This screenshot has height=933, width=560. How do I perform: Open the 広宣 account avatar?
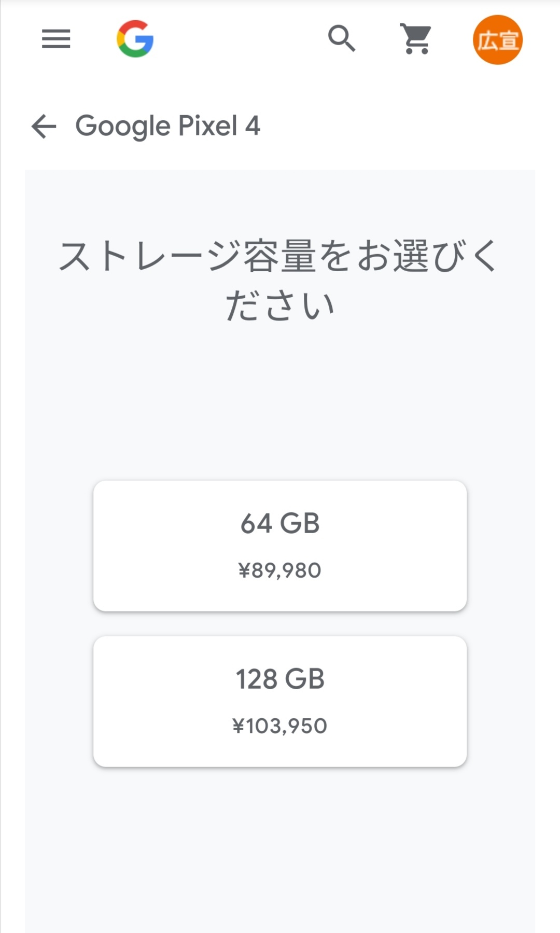click(497, 40)
